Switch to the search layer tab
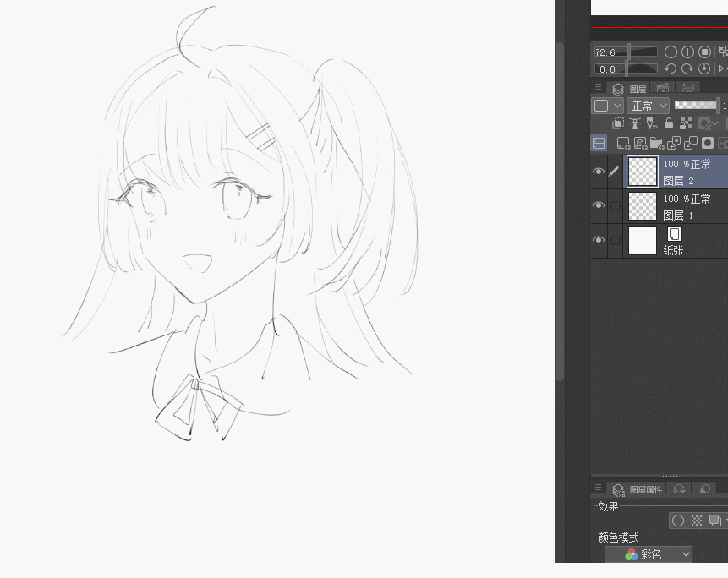 pyautogui.click(x=679, y=488)
